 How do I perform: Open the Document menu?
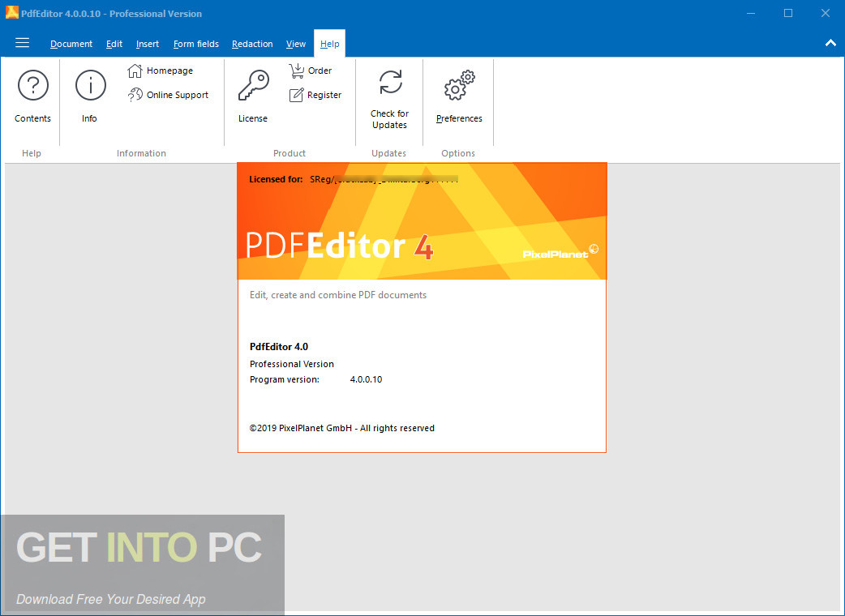pos(71,44)
